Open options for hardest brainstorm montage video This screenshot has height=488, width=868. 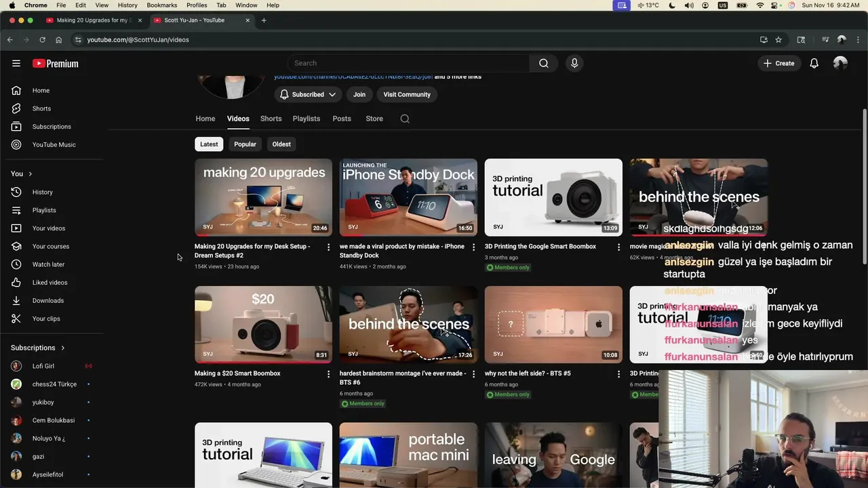pos(474,374)
